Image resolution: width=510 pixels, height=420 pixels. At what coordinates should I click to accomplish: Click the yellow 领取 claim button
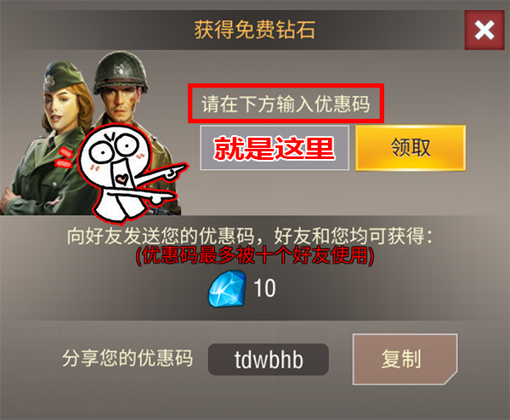pos(411,148)
